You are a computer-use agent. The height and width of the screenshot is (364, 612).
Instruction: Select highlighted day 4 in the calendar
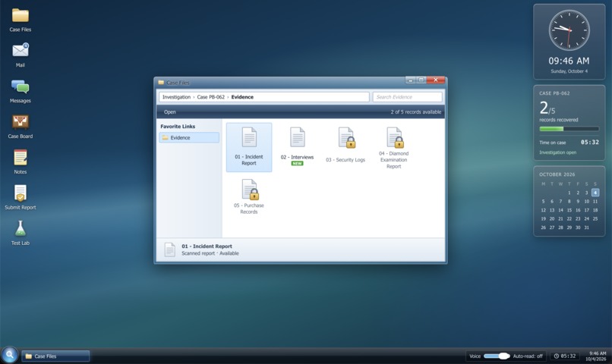[595, 193]
